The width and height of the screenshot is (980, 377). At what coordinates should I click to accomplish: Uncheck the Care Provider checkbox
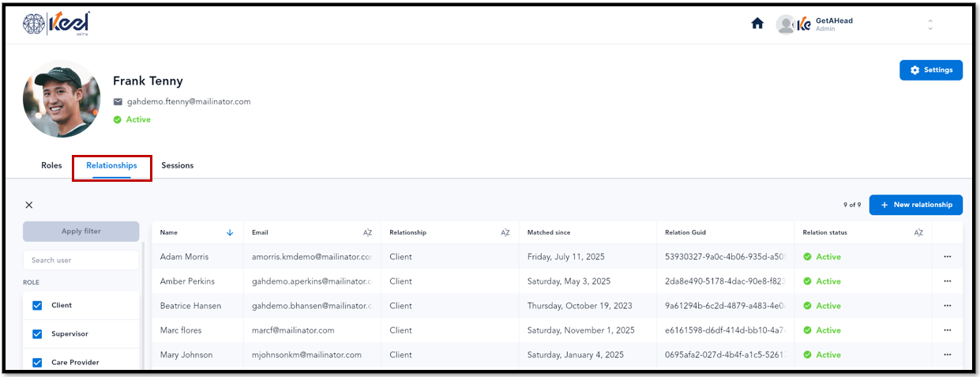37,362
